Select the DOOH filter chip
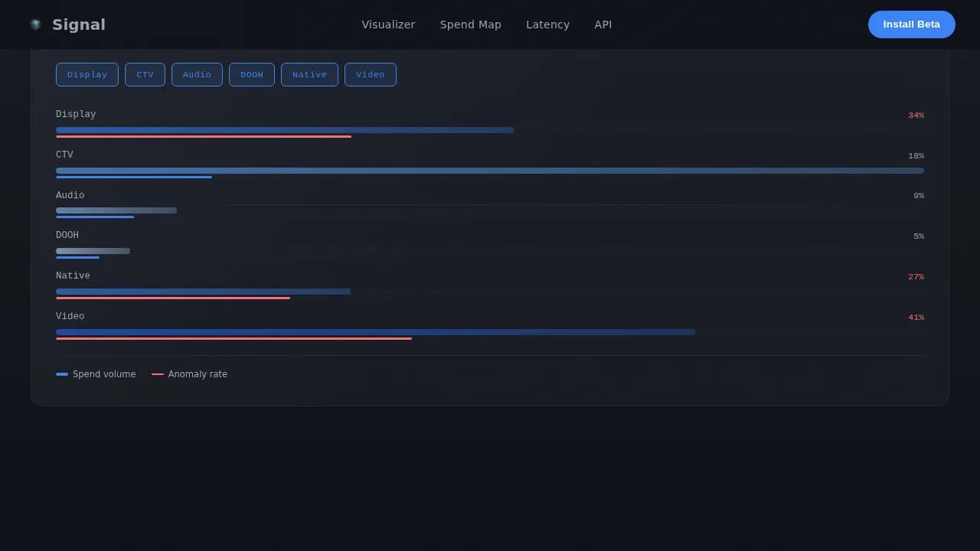 251,75
